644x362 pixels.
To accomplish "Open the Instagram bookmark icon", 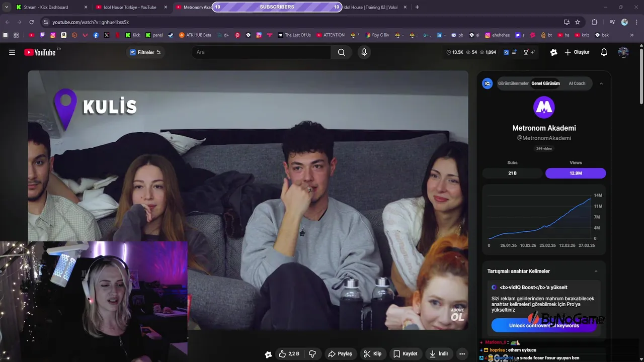I will [x=53, y=35].
